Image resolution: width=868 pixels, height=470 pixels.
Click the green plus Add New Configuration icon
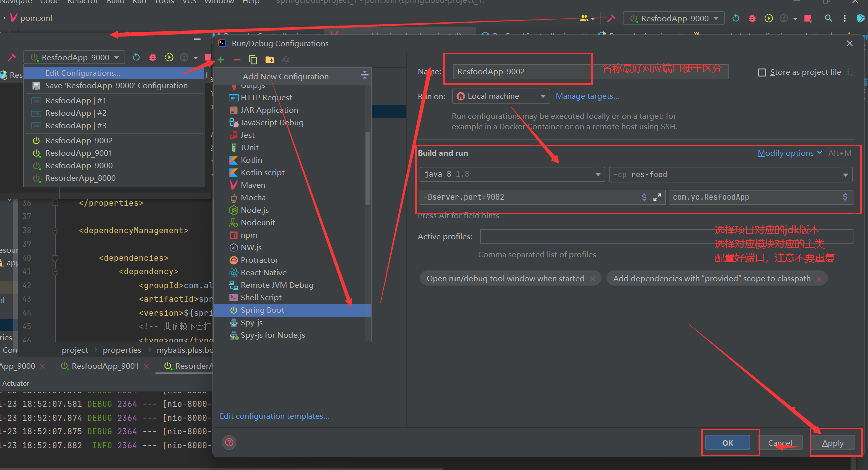coord(221,60)
